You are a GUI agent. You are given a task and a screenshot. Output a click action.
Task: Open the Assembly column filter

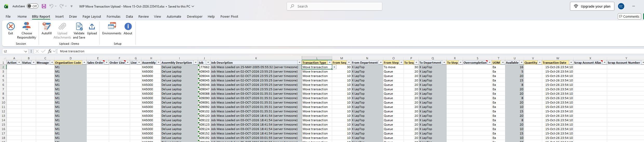(158, 63)
